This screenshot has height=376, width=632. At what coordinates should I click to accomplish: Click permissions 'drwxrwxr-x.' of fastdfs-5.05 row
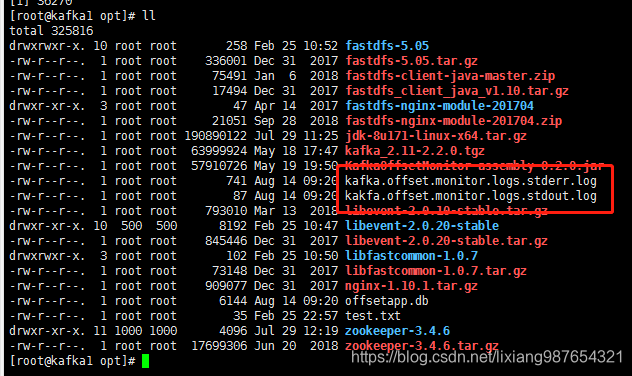(47, 46)
